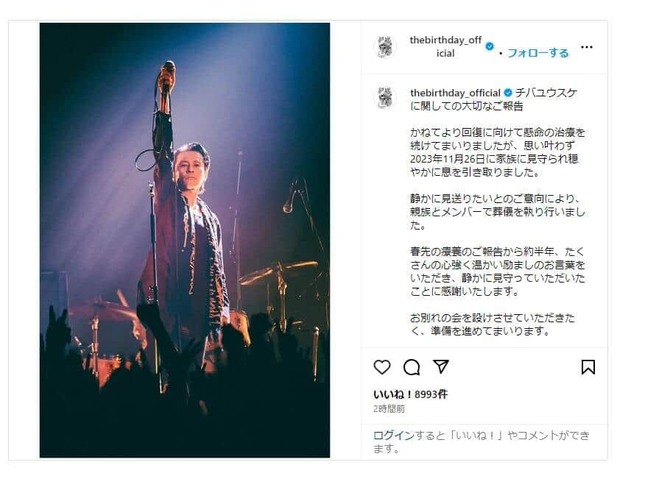Click the caption profile avatar beside the username
The image size is (645, 490).
coord(385,98)
